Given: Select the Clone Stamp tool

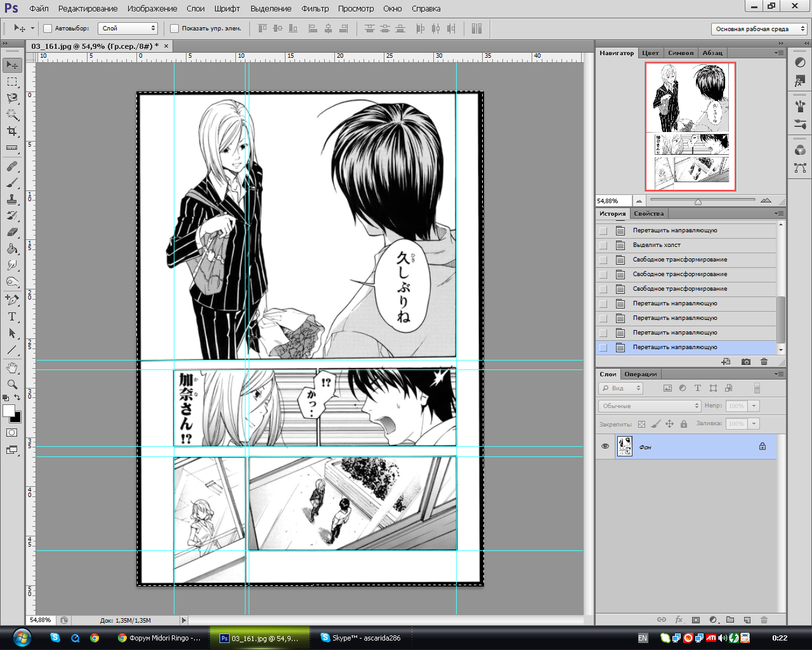Looking at the screenshot, I should pyautogui.click(x=12, y=199).
